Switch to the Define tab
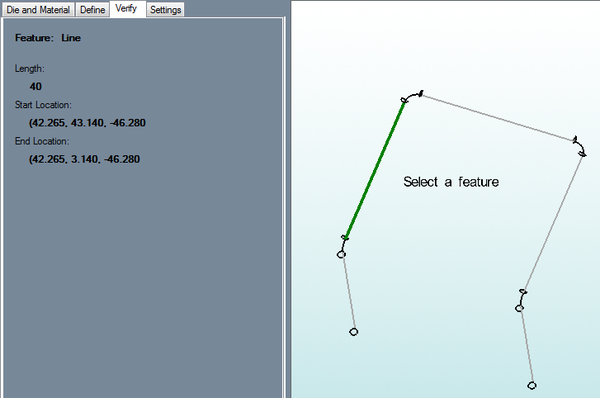600x398 pixels. click(x=92, y=10)
